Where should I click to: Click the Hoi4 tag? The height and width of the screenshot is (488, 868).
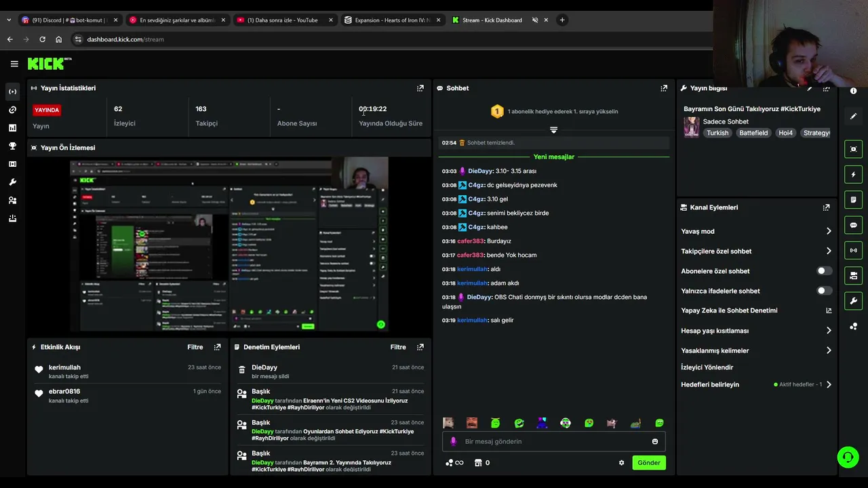(785, 133)
